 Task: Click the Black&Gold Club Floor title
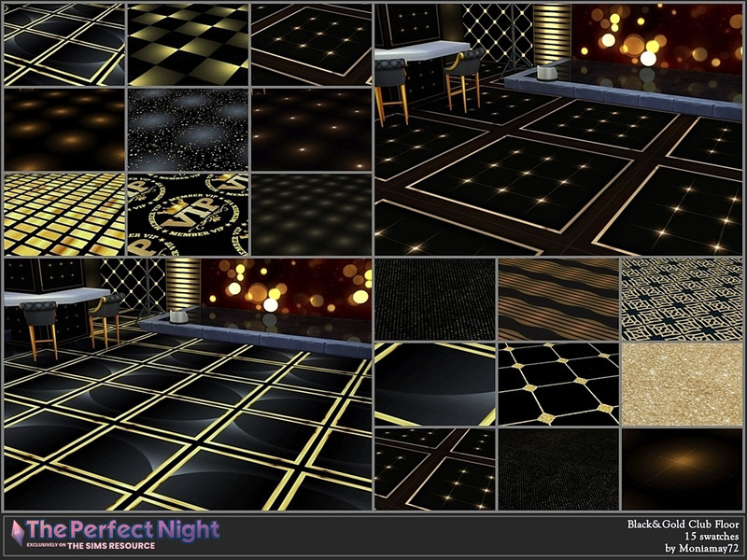[684, 525]
